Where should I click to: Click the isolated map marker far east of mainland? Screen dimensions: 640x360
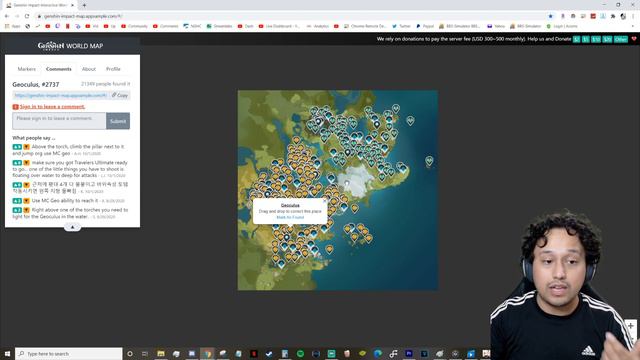(429, 161)
